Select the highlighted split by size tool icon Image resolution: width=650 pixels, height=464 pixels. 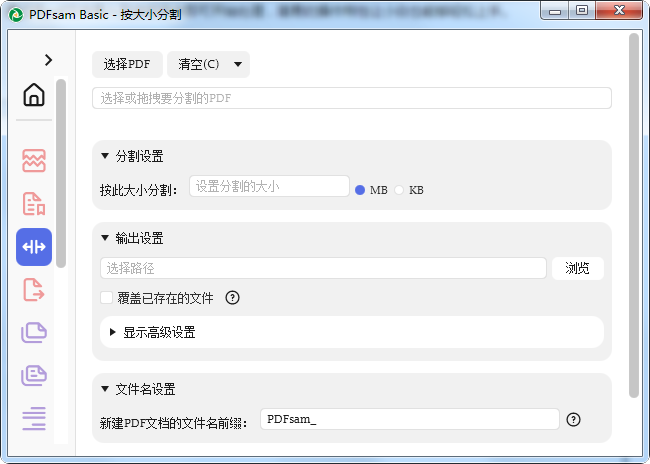[x=34, y=247]
